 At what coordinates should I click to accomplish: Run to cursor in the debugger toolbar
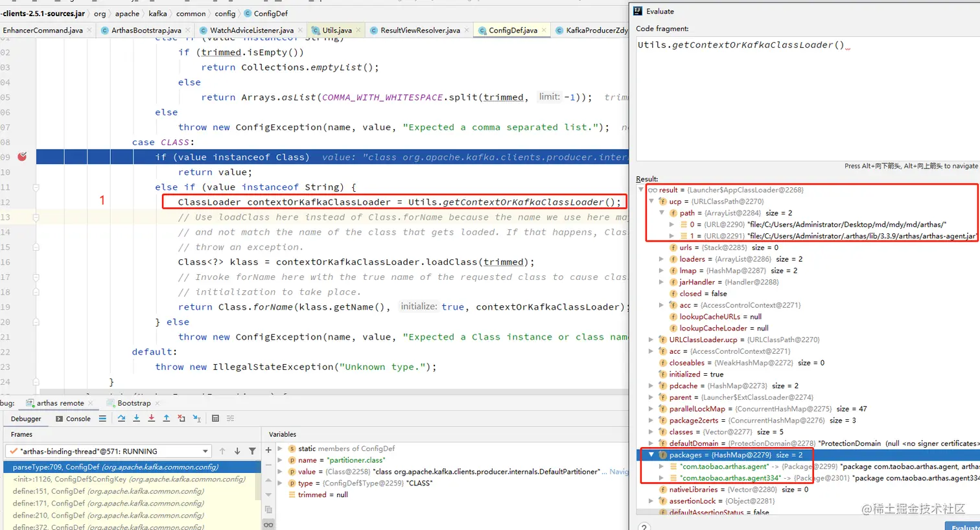pos(197,419)
